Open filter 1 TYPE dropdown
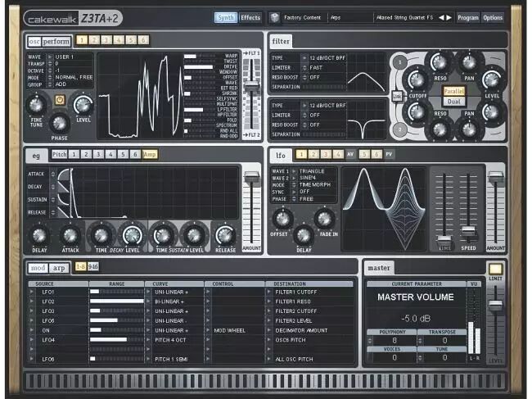Viewport: 532px width, 399px height. (x=304, y=58)
